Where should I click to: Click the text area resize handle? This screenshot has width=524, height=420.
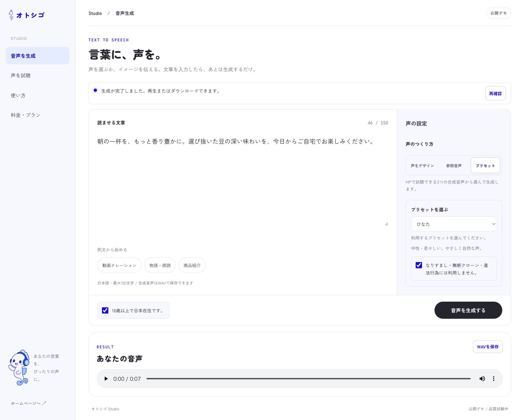pos(386,224)
